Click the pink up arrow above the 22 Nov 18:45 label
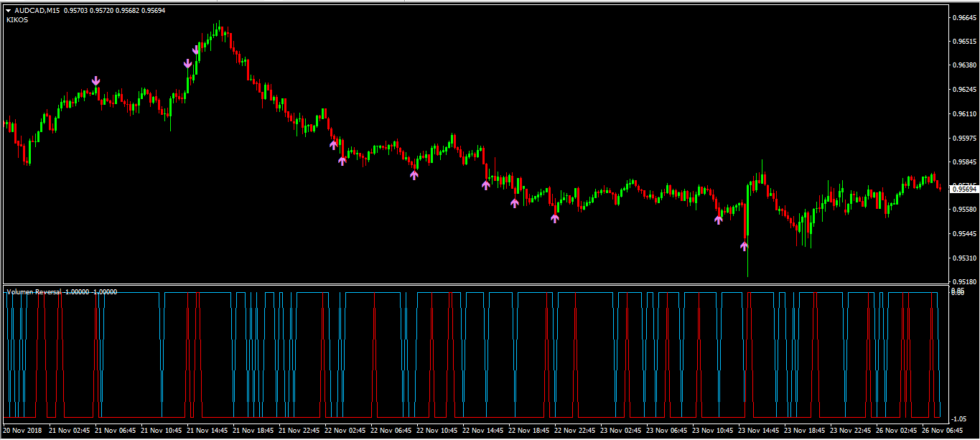 tap(514, 203)
